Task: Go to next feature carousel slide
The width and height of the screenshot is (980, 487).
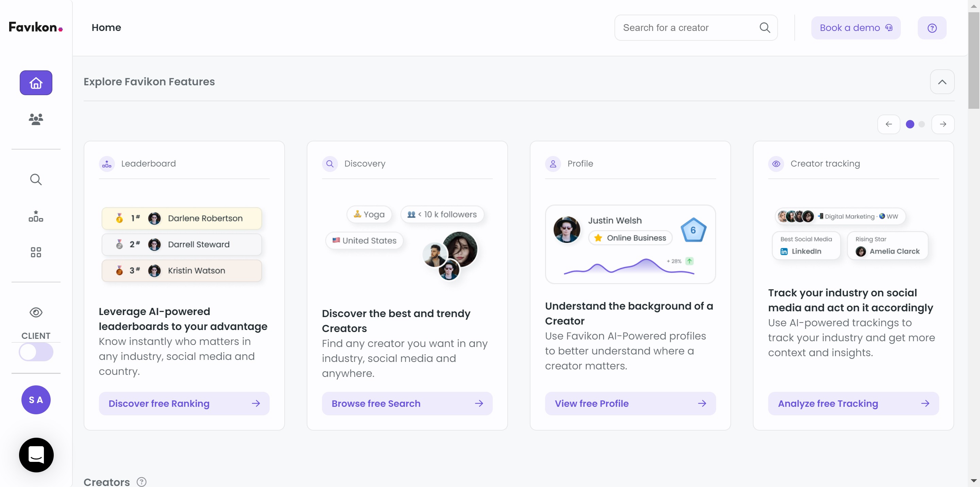Action: coord(943,124)
